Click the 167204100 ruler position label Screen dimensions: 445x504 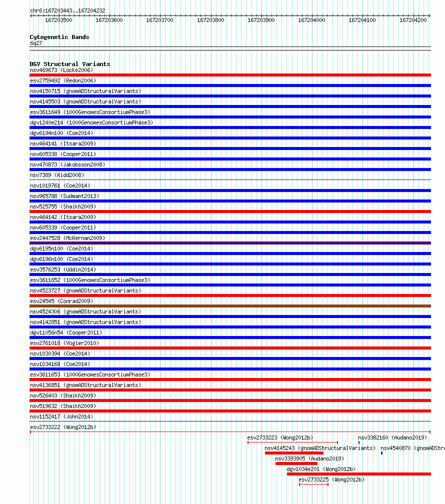point(362,20)
